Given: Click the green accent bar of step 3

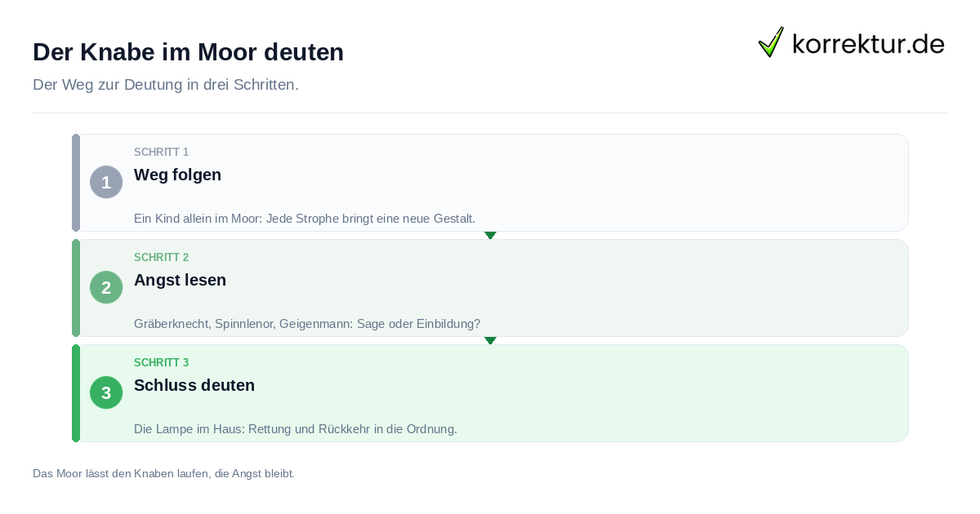Looking at the screenshot, I should click(76, 393).
